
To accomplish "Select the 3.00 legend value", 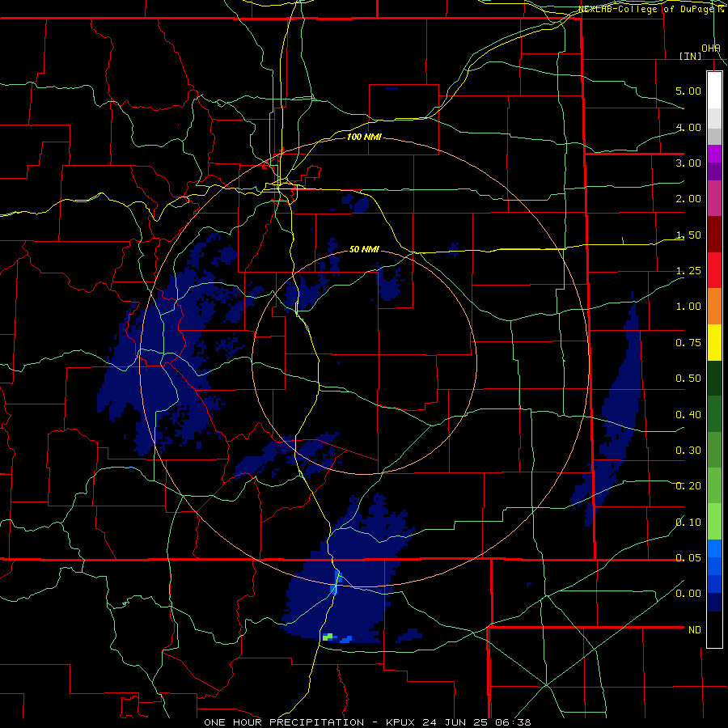I will coord(688,163).
